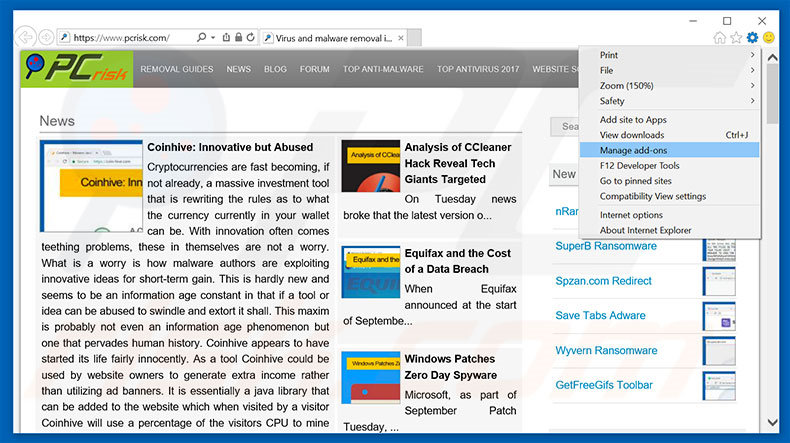Click Save Tabs Adware link
Viewport: 790px width, 443px height.
coord(600,315)
